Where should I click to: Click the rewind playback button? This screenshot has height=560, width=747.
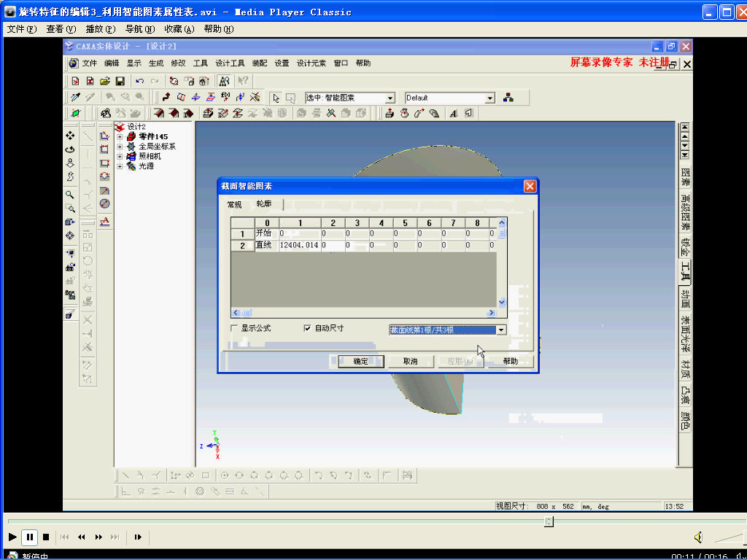pyautogui.click(x=82, y=537)
